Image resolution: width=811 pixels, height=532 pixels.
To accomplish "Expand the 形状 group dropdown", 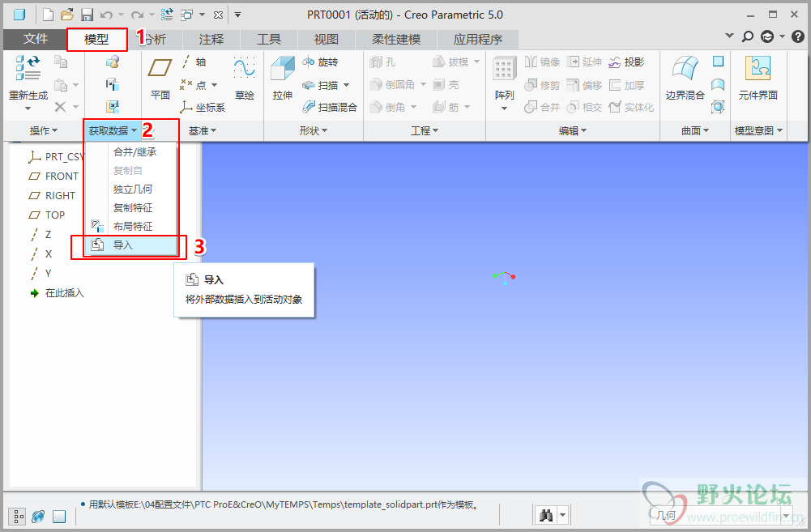I will click(x=314, y=131).
